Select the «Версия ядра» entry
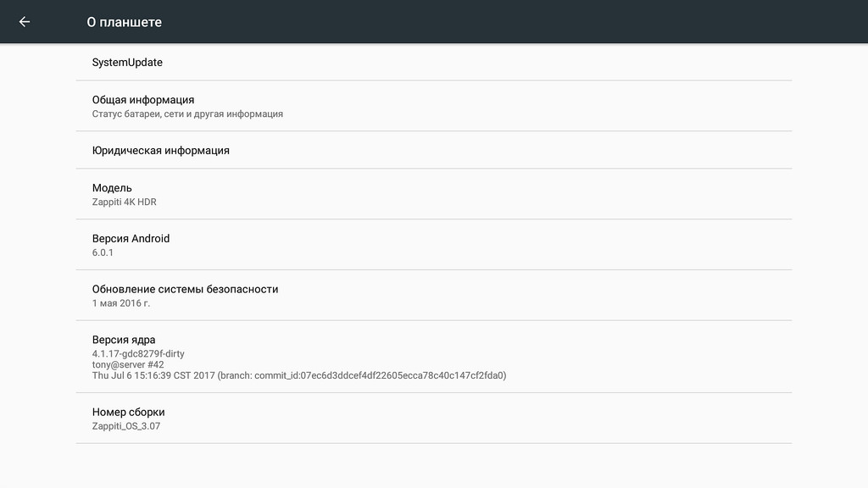The height and width of the screenshot is (488, 868). point(434,357)
